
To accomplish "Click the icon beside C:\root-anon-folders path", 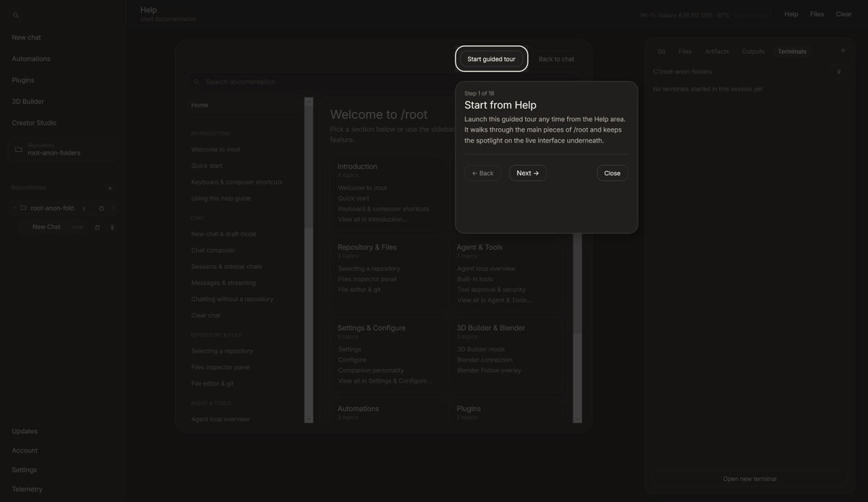I will [x=839, y=72].
